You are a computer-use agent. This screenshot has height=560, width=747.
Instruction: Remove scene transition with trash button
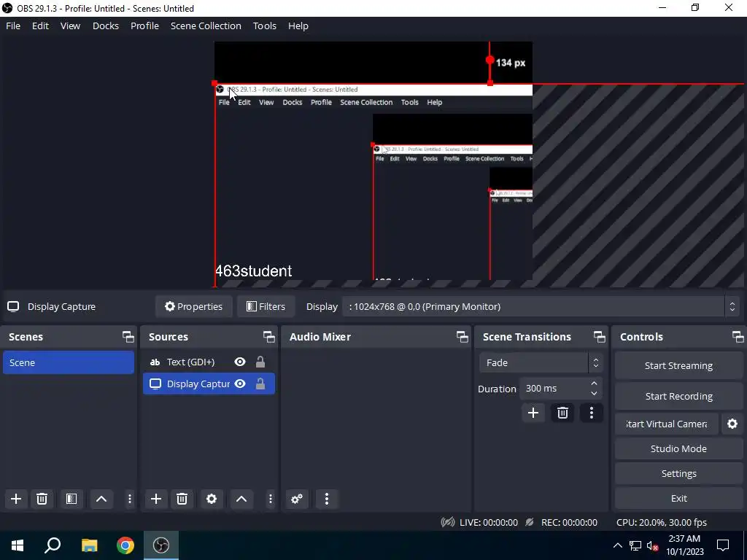562,413
